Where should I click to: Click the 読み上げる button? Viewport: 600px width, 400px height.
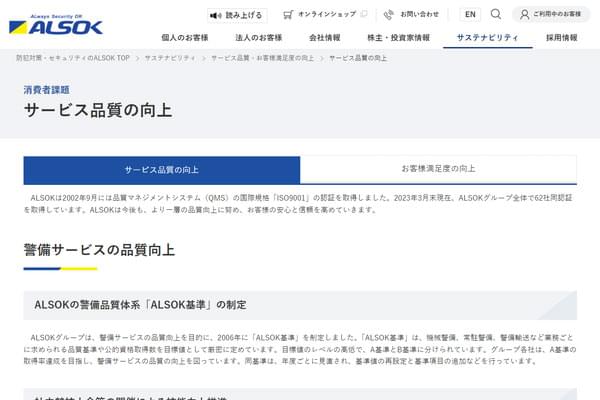pos(237,15)
